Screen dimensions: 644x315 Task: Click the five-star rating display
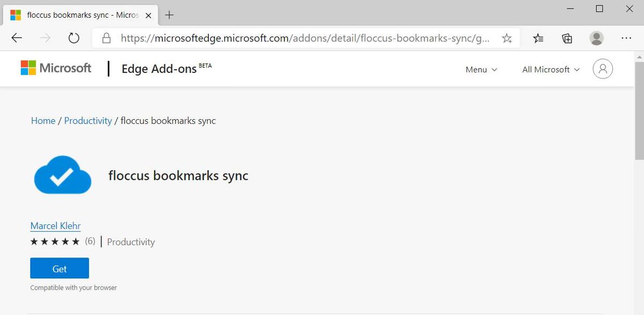55,241
